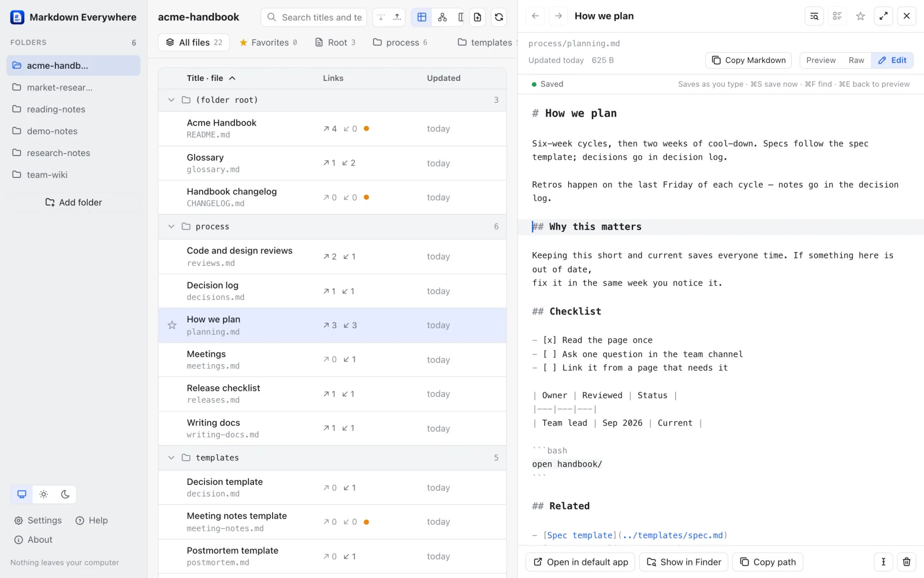Open Settings in the sidebar
924x578 pixels.
coord(38,520)
